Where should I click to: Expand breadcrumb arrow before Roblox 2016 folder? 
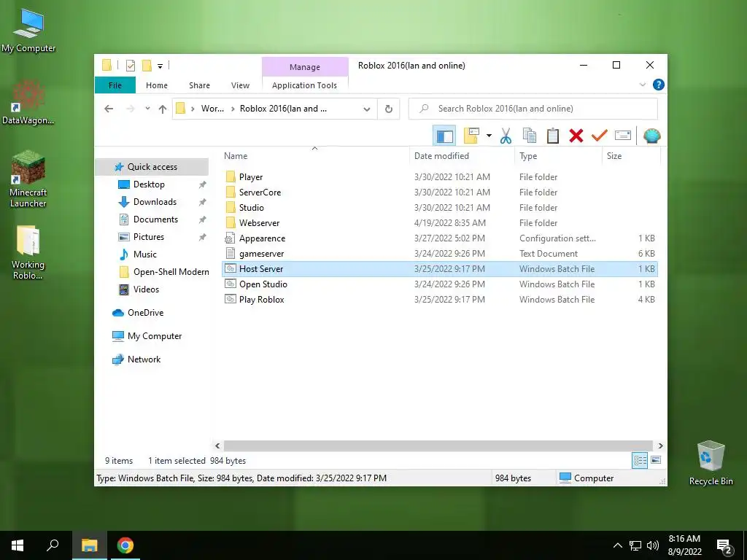coord(233,109)
